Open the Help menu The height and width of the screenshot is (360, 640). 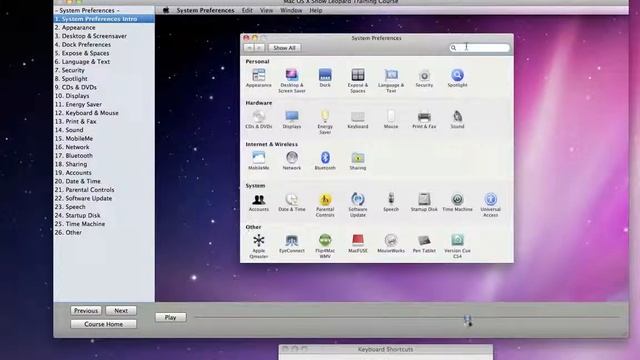coord(316,10)
